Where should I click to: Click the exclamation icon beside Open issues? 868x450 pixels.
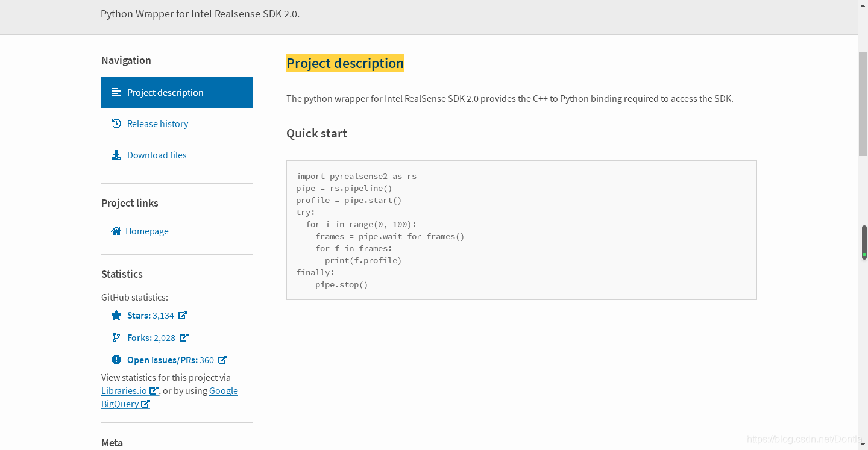pos(116,360)
